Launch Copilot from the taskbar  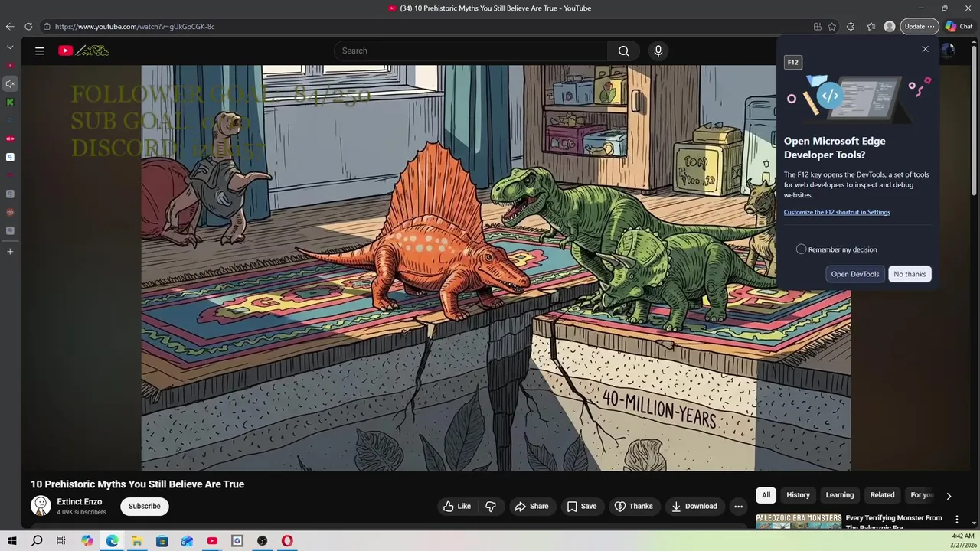87,541
